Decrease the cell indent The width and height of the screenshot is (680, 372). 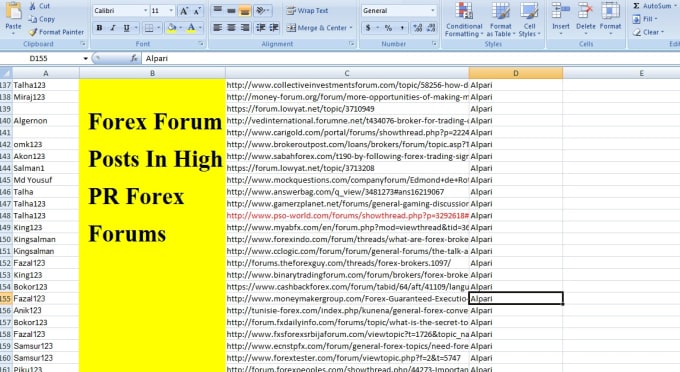[x=261, y=28]
